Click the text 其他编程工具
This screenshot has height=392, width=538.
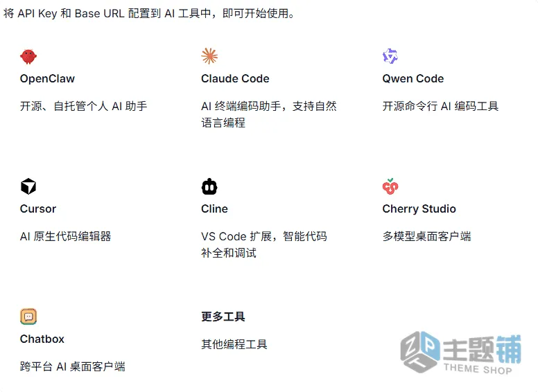pos(234,344)
